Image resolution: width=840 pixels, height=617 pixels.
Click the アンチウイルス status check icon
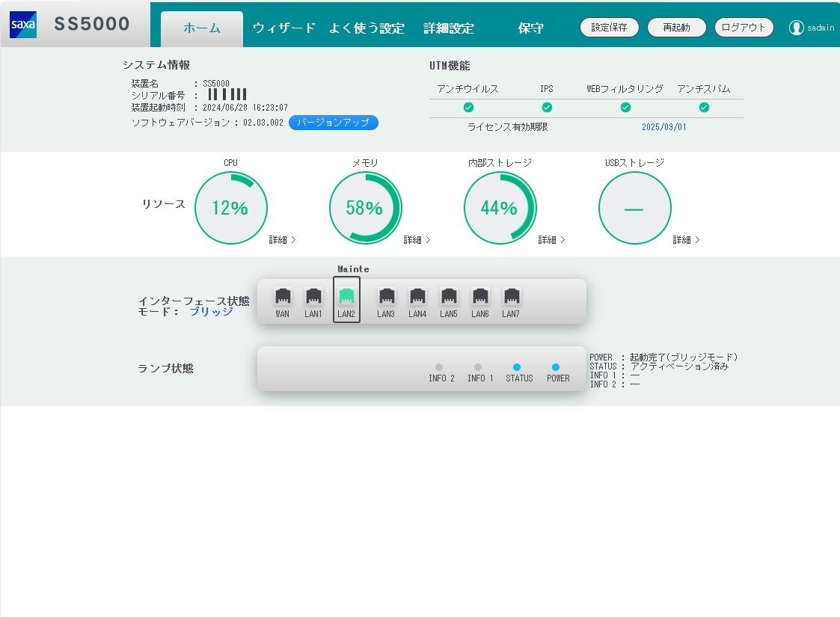coord(467,107)
